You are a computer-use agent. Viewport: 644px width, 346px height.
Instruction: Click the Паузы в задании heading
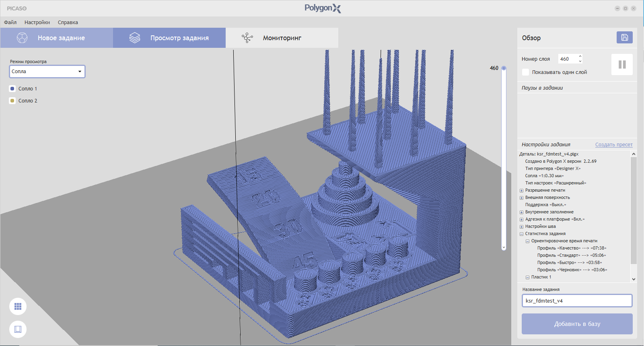pyautogui.click(x=542, y=88)
